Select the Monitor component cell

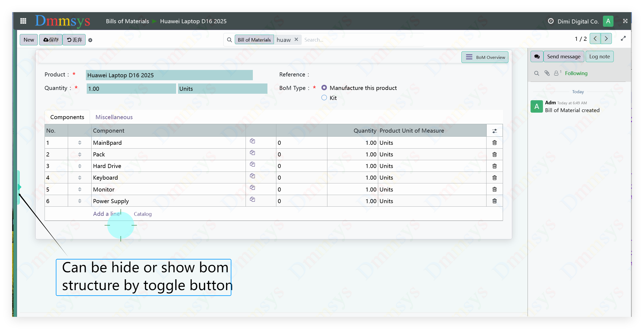click(x=169, y=189)
